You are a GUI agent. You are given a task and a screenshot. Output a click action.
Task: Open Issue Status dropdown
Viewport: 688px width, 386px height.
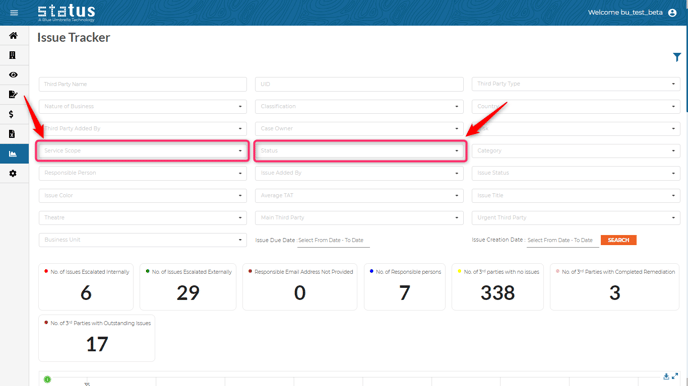(x=576, y=173)
